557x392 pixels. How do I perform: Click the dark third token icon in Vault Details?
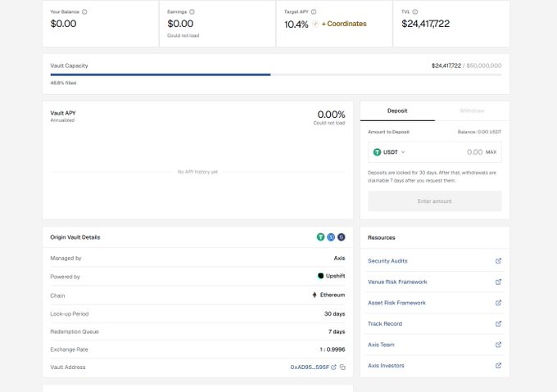(x=341, y=237)
